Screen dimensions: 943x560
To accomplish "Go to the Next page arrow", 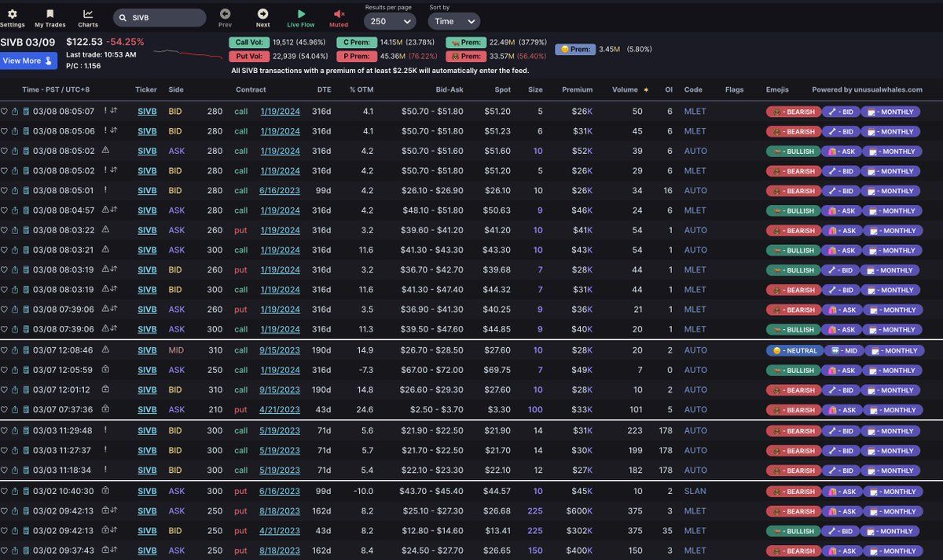I will coord(262,14).
